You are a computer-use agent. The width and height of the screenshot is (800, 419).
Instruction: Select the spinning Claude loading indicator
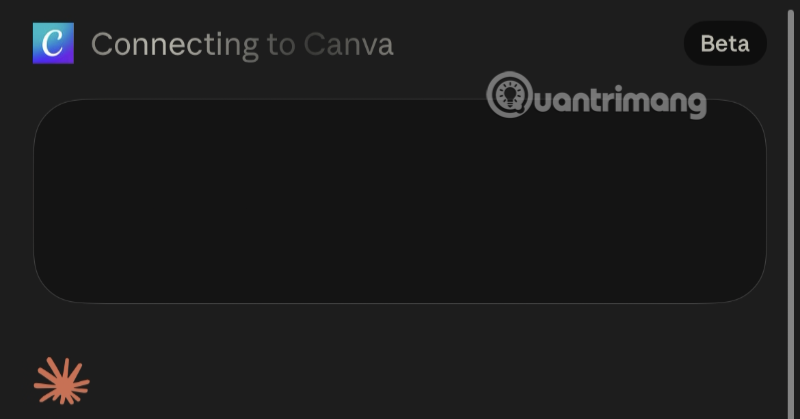[62, 381]
